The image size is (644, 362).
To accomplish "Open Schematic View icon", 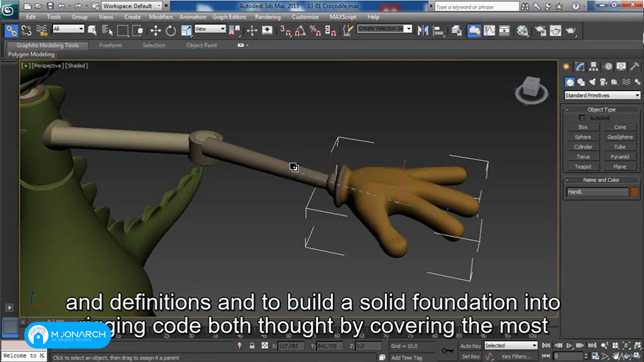I will click(504, 30).
